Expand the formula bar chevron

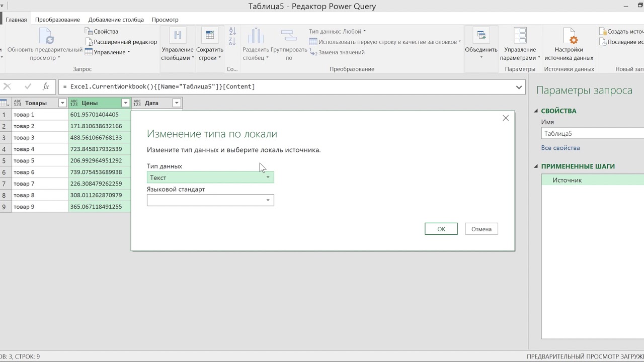tap(519, 87)
